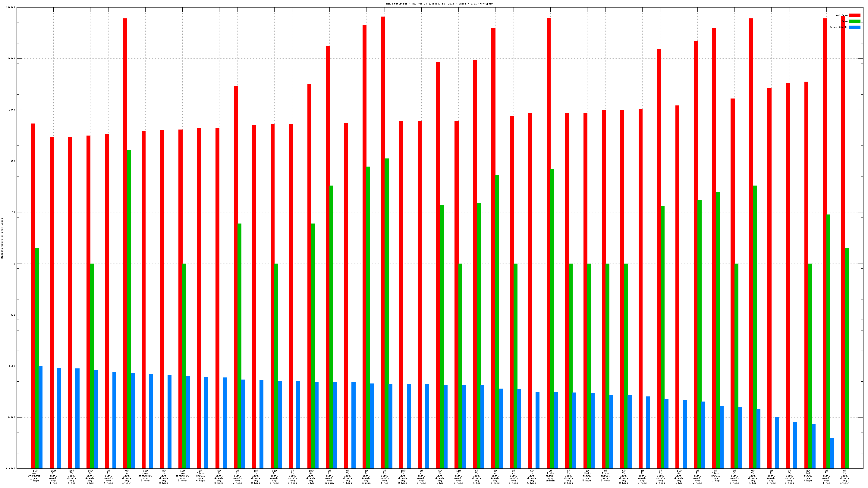Click the 100000 tick label on y-axis
This screenshot has width=868, height=488.
(x=11, y=8)
